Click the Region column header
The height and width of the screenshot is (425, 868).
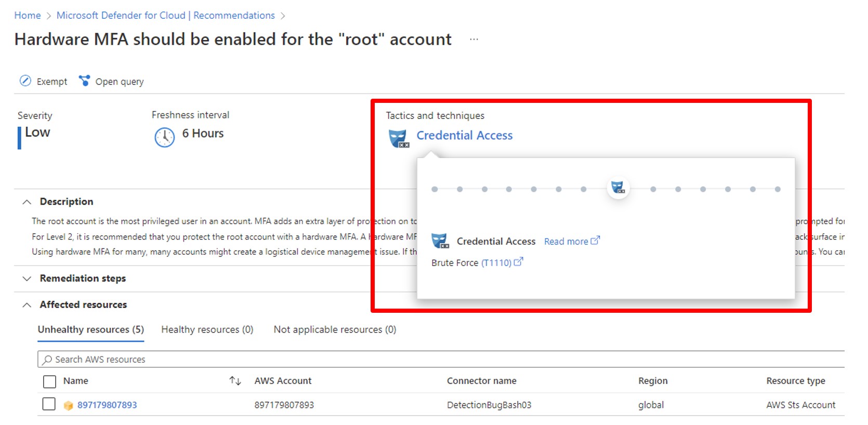(x=653, y=381)
